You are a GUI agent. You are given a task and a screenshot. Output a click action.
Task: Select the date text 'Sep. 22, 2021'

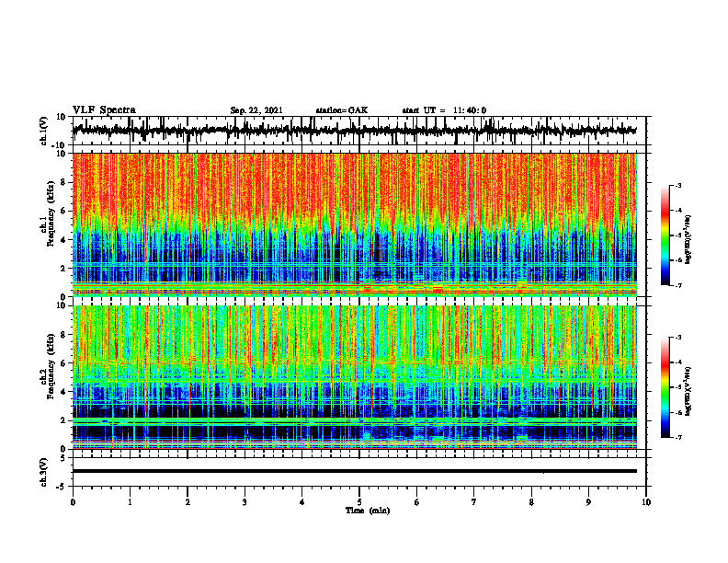[x=256, y=110]
